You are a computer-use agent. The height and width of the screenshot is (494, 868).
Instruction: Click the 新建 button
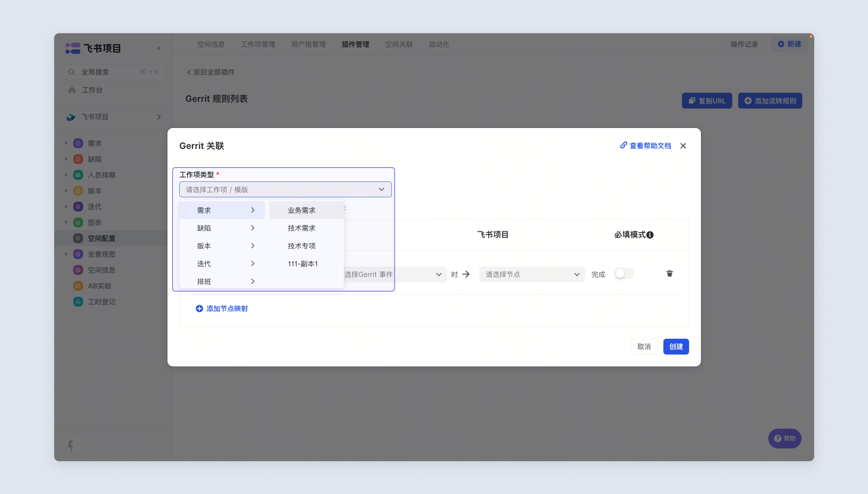coord(789,44)
